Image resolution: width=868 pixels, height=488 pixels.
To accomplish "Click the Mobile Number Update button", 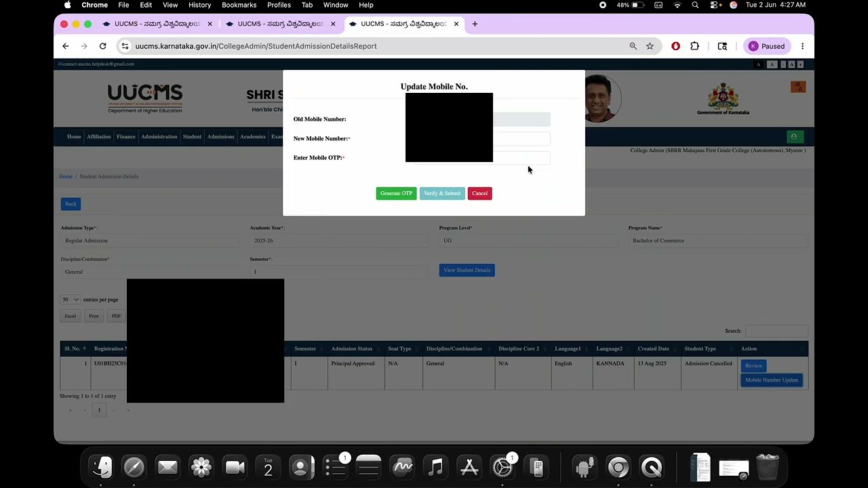I will coord(772,380).
